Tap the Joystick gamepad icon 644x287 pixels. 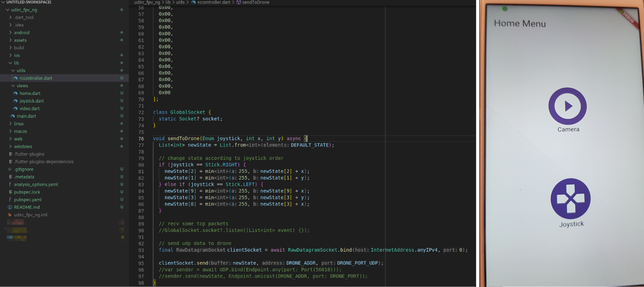(571, 198)
